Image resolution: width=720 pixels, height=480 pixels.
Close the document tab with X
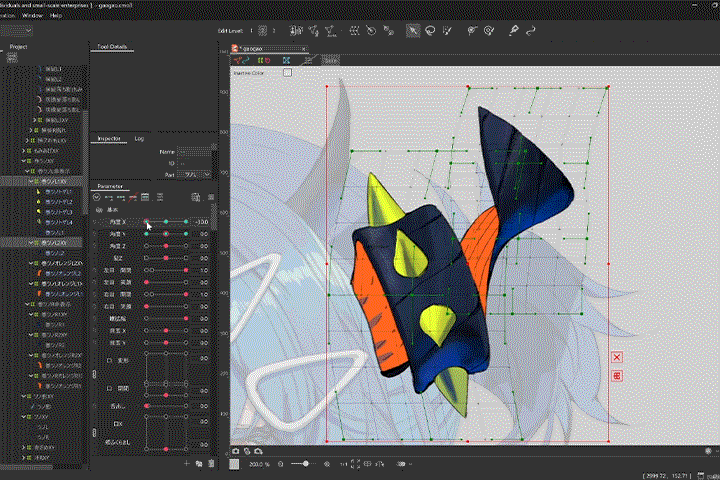click(304, 49)
